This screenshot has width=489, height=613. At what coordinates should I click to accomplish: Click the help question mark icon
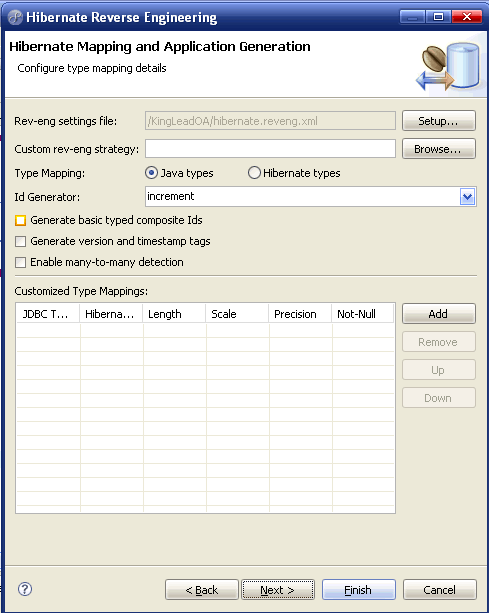[x=25, y=589]
